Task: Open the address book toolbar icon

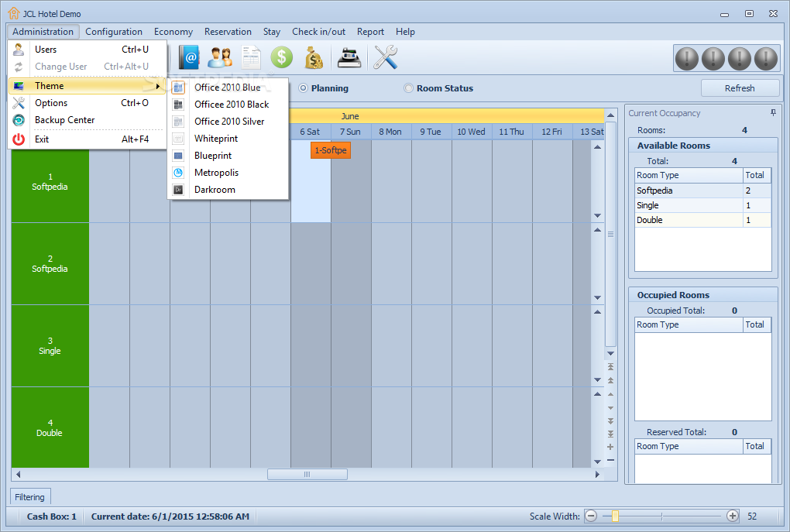Action: (x=190, y=57)
